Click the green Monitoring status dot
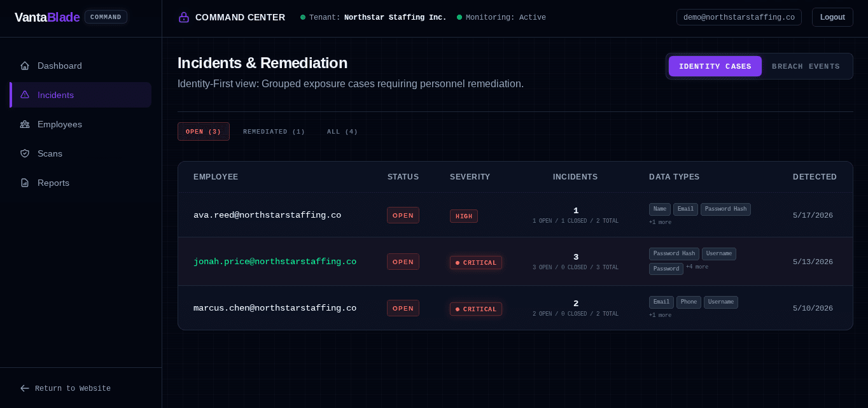 (459, 17)
